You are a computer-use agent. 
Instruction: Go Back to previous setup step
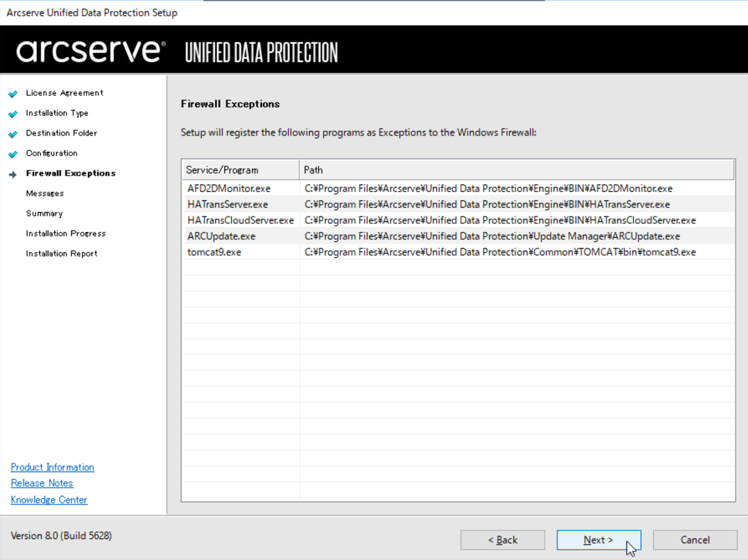pyautogui.click(x=502, y=540)
